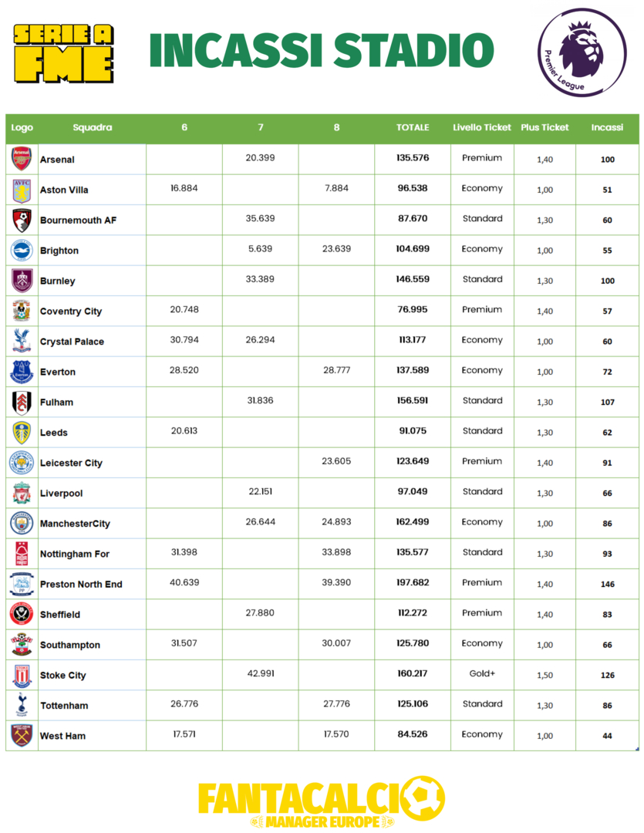Click the Tottenham cockerel logo
Screen dimensions: 644x833
tap(22, 705)
